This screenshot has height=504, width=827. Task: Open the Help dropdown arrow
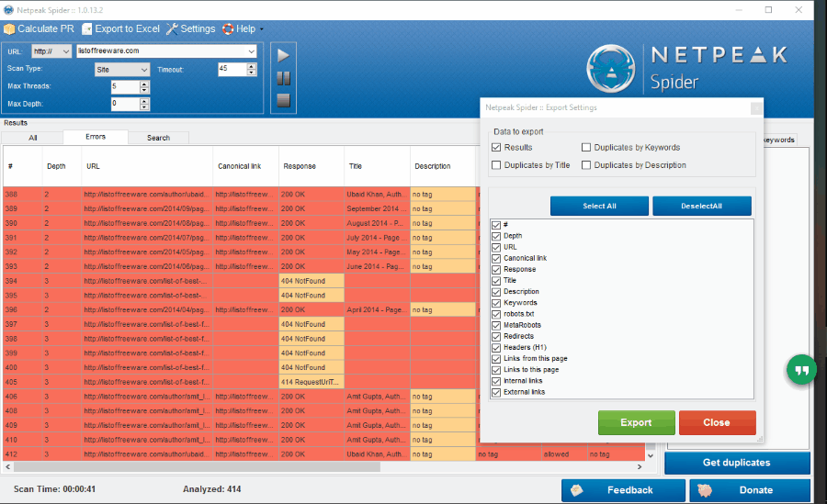click(x=262, y=29)
